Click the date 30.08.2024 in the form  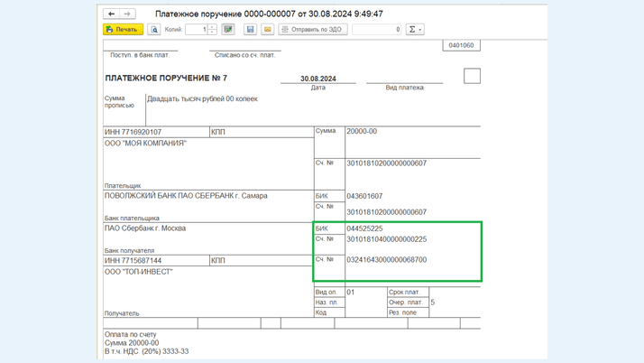318,79
